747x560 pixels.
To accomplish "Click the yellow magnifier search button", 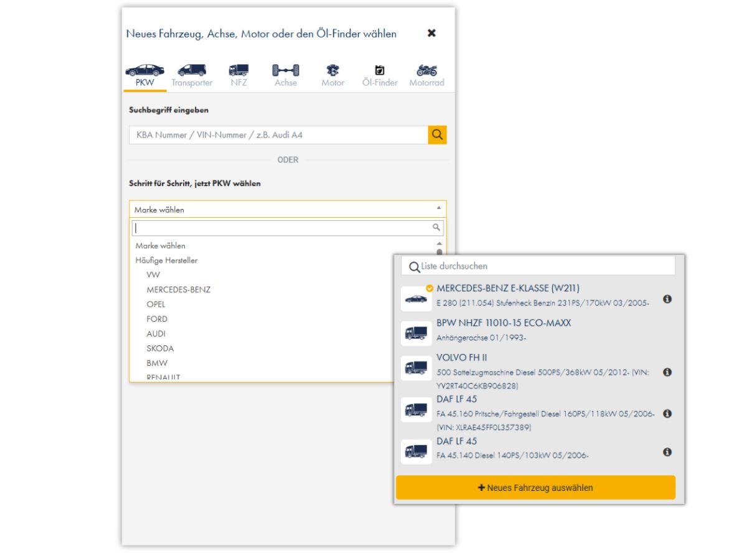I will point(438,135).
